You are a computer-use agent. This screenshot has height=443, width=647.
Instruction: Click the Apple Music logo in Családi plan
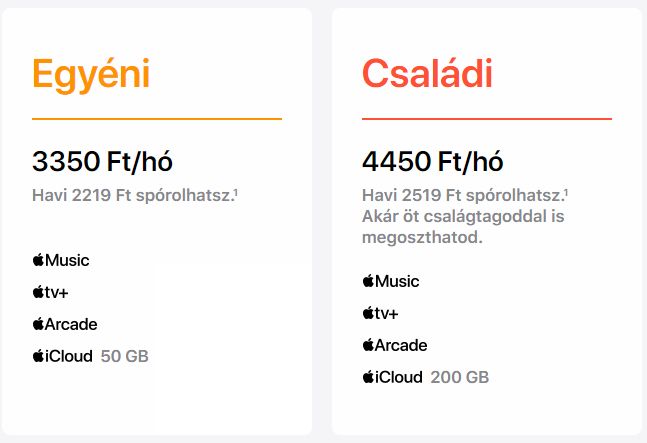391,281
